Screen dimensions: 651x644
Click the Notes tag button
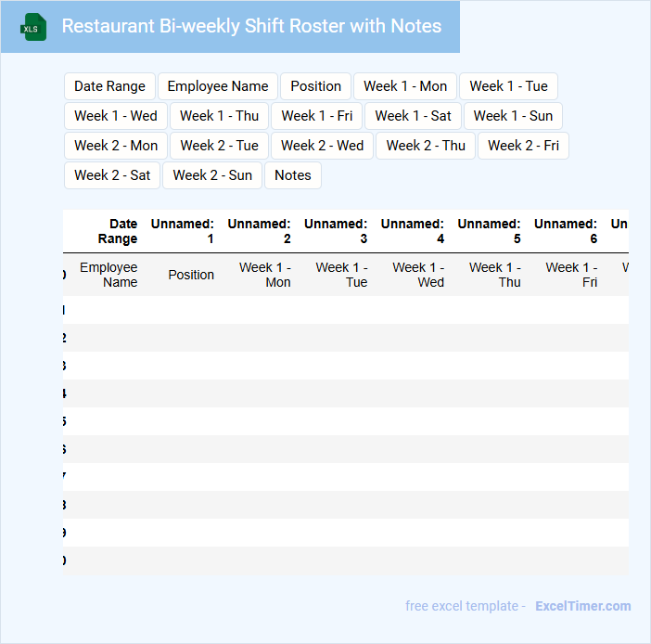[293, 175]
